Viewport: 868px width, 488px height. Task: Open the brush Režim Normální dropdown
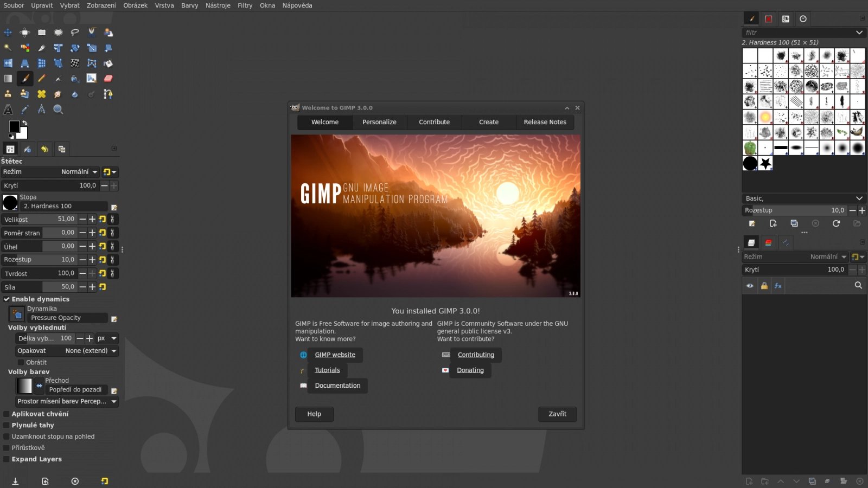point(50,172)
